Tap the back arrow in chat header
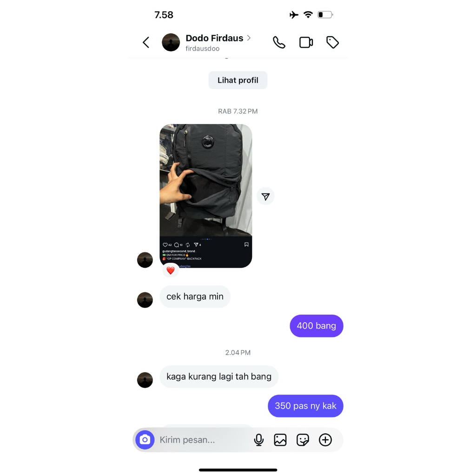 (146, 42)
